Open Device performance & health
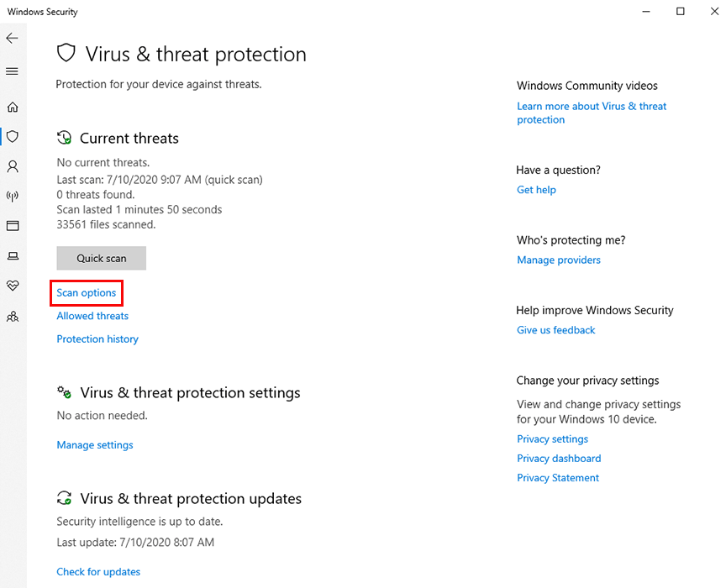 [x=12, y=286]
